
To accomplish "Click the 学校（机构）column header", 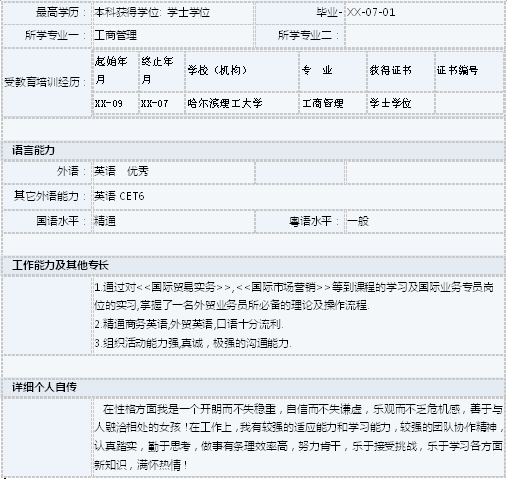I will (242, 71).
